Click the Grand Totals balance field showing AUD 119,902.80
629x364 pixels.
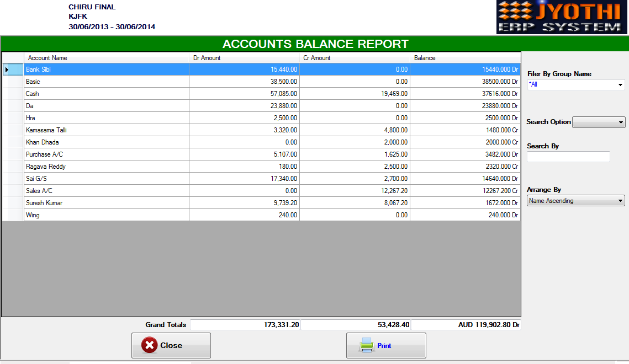(466, 325)
